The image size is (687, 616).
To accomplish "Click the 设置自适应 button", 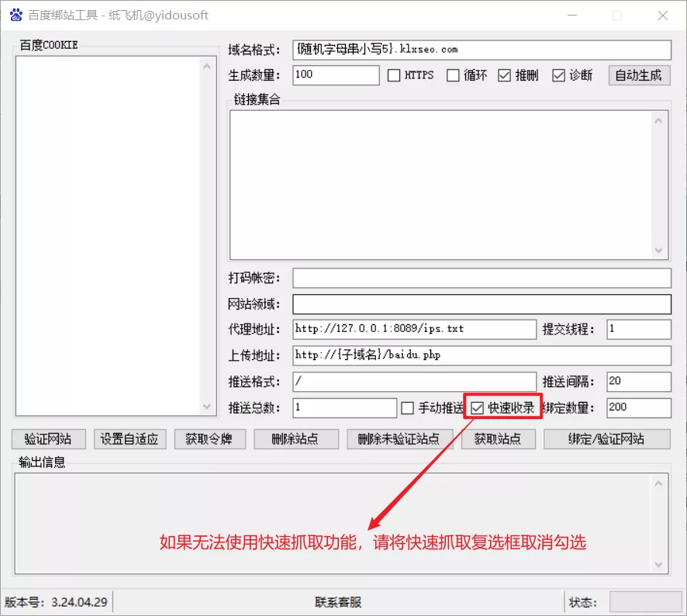I will (x=129, y=439).
